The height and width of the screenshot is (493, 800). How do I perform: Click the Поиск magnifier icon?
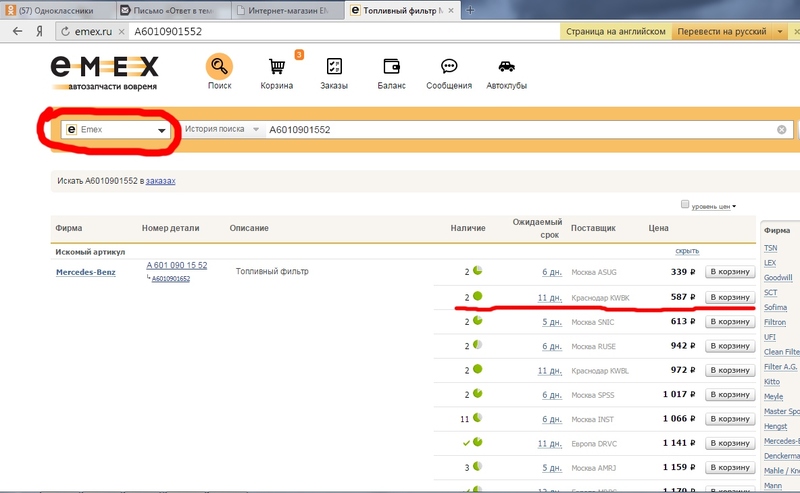(x=219, y=67)
